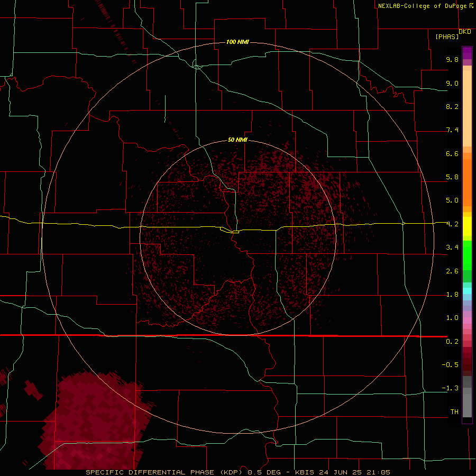
Task: Select the -1.3 scale value
Action: 450,388
